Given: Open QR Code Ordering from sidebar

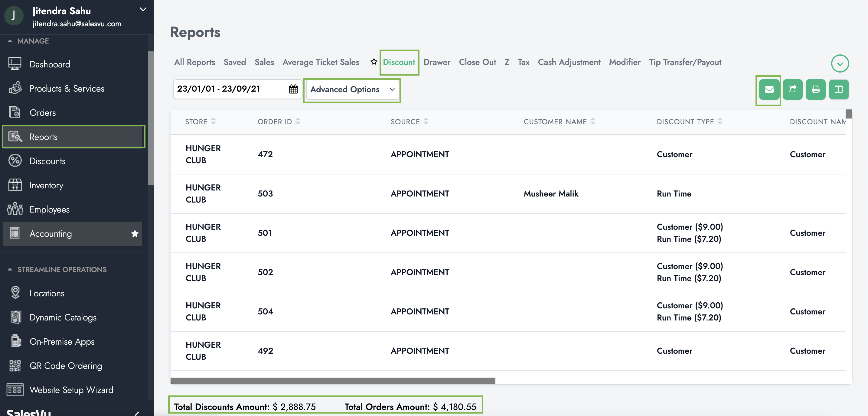Looking at the screenshot, I should [65, 366].
